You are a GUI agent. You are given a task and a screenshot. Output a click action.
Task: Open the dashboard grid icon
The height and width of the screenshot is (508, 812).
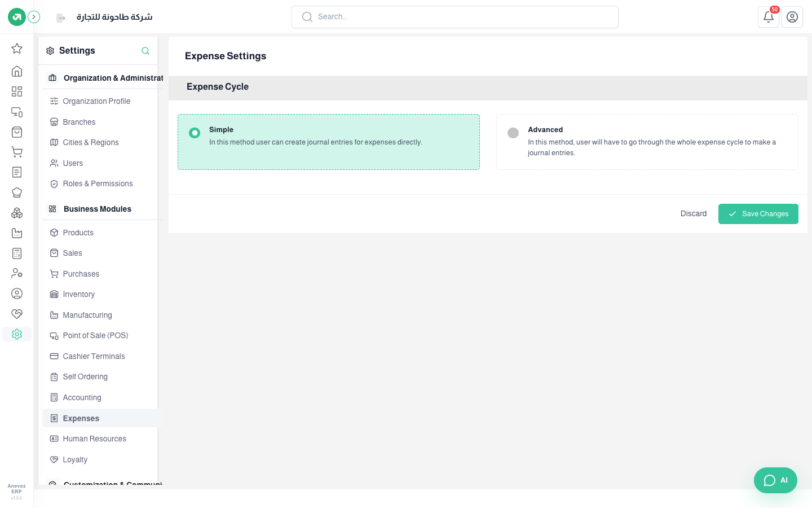click(x=17, y=91)
